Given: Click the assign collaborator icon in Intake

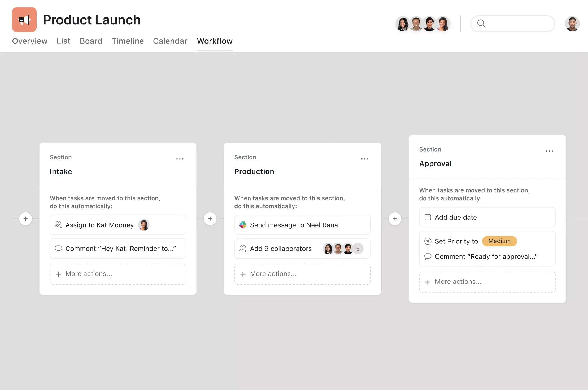Looking at the screenshot, I should pyautogui.click(x=58, y=225).
